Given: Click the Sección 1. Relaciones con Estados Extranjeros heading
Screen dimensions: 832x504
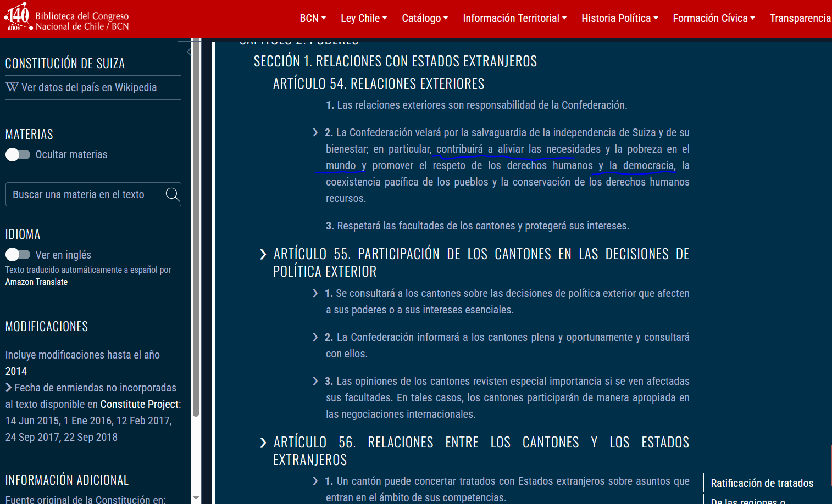Looking at the screenshot, I should [395, 61].
